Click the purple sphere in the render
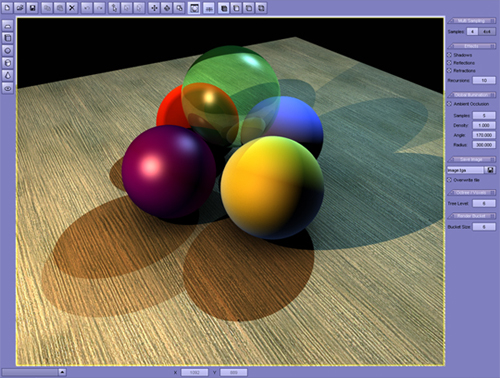The width and height of the screenshot is (500, 378). pos(169,172)
